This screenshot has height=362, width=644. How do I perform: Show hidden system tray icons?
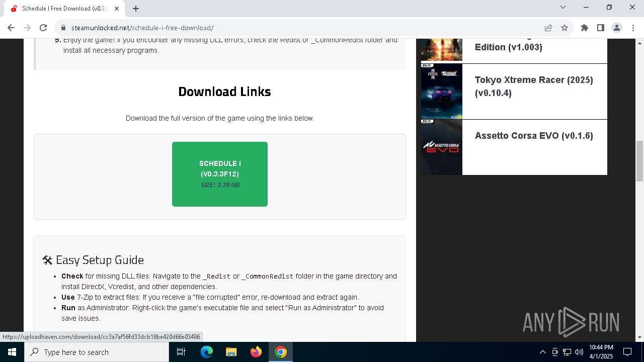542,352
